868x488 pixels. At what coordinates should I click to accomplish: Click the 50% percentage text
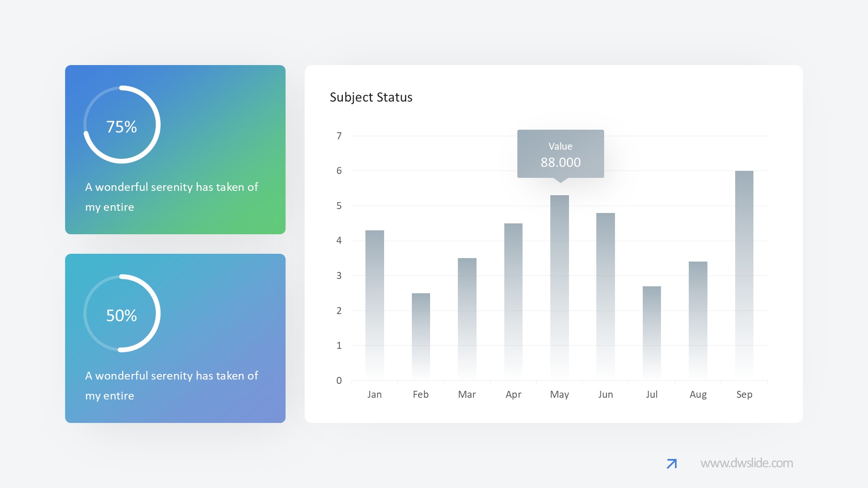pyautogui.click(x=122, y=316)
